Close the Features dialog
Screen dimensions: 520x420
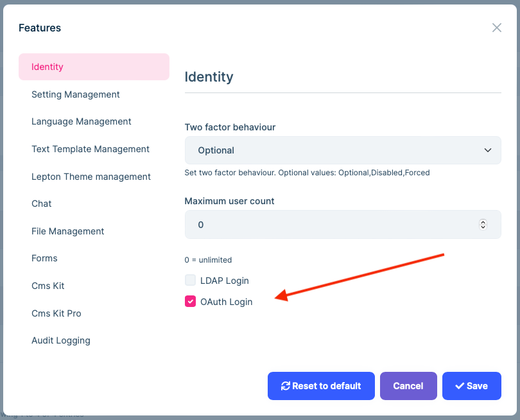(x=497, y=28)
